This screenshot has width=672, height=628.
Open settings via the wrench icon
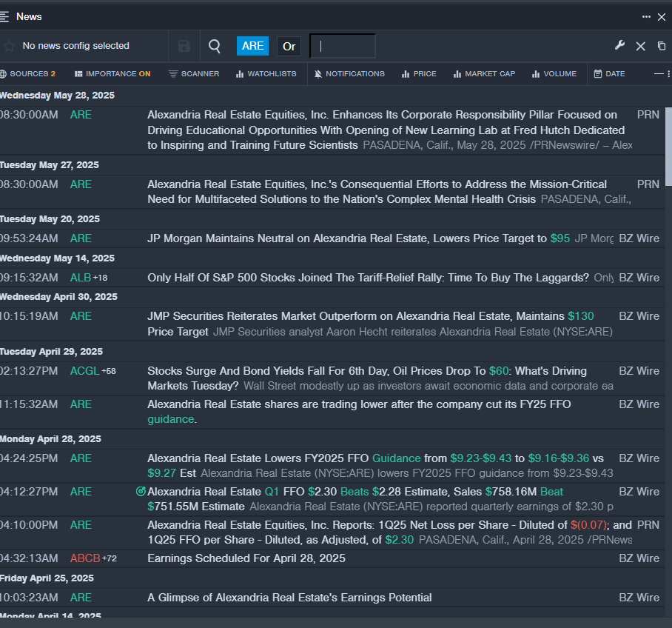point(619,45)
